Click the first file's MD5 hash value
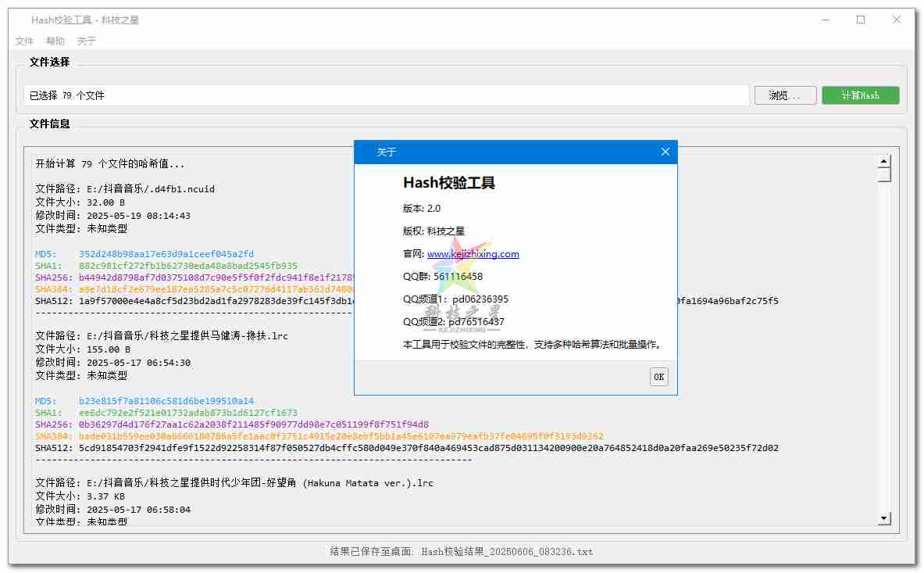Image resolution: width=924 pixels, height=573 pixels. [166, 254]
